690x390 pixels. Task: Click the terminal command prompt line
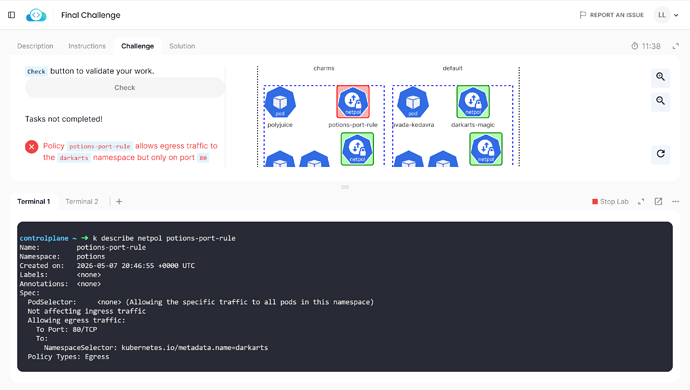tap(128, 238)
